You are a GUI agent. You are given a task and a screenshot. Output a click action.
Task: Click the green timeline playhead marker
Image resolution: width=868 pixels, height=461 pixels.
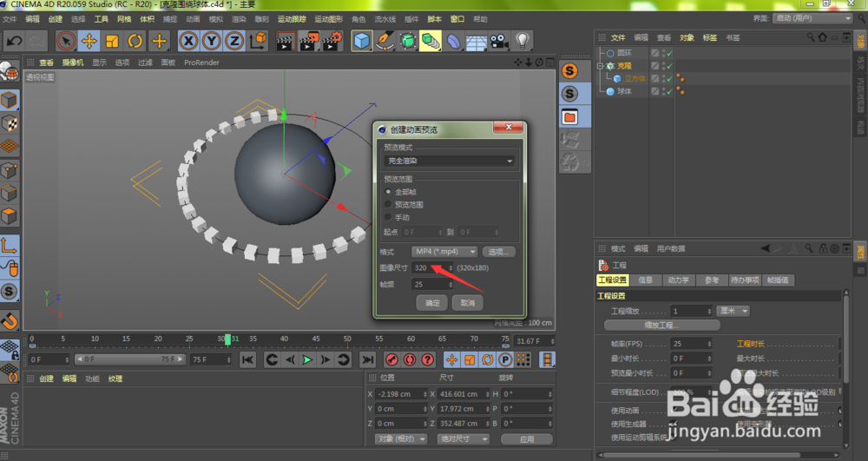click(227, 339)
